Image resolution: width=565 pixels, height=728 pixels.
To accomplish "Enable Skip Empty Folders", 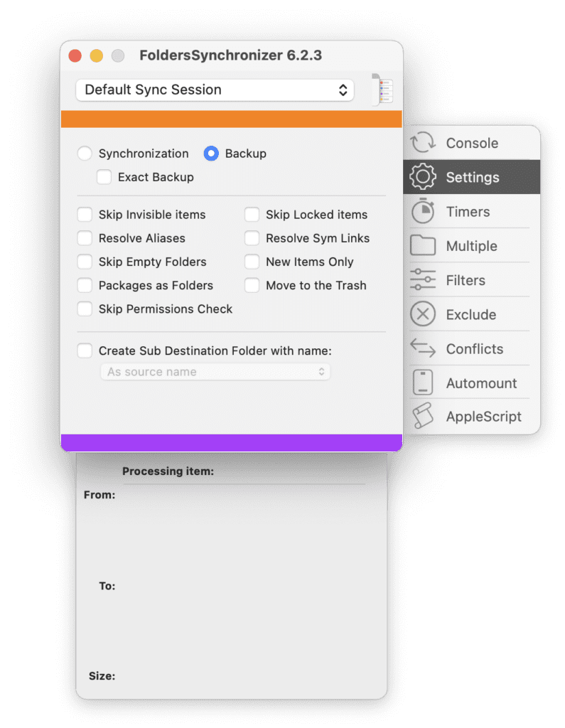I will click(85, 262).
